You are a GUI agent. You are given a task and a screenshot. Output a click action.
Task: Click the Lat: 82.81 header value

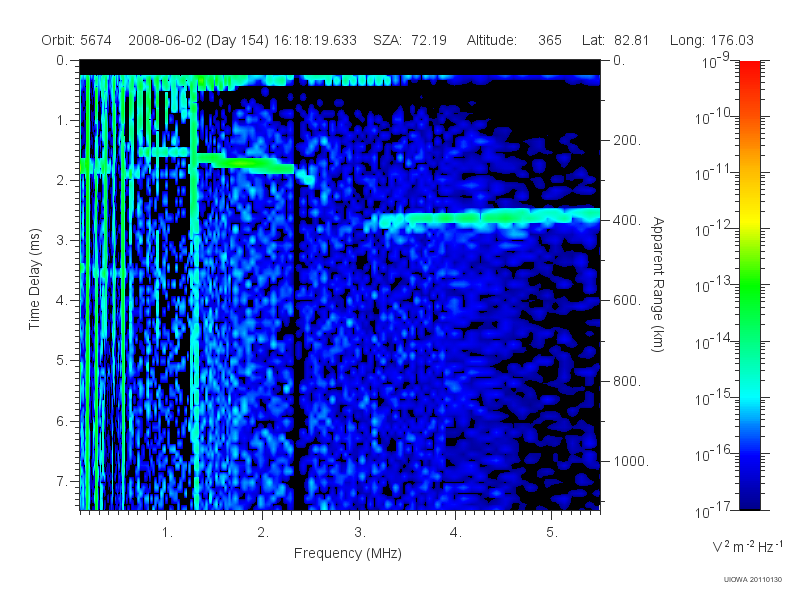[x=615, y=40]
